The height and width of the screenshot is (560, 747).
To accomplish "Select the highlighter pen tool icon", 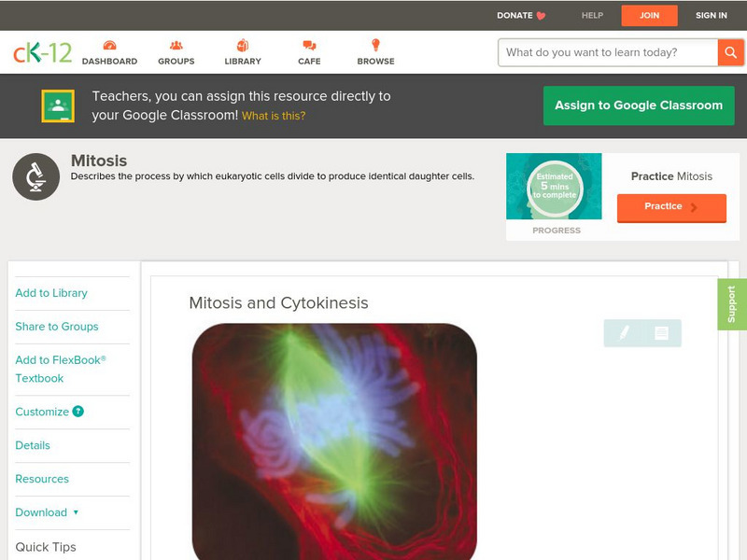I will pos(624,333).
